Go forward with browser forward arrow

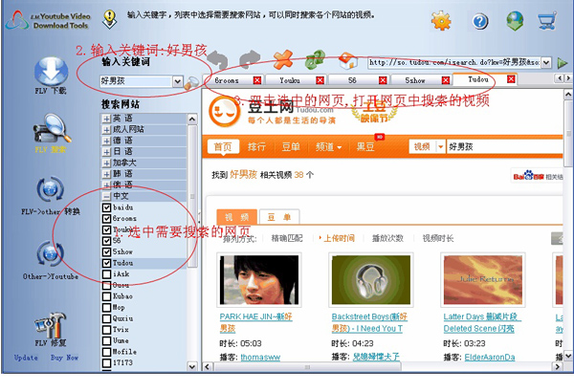(250, 59)
